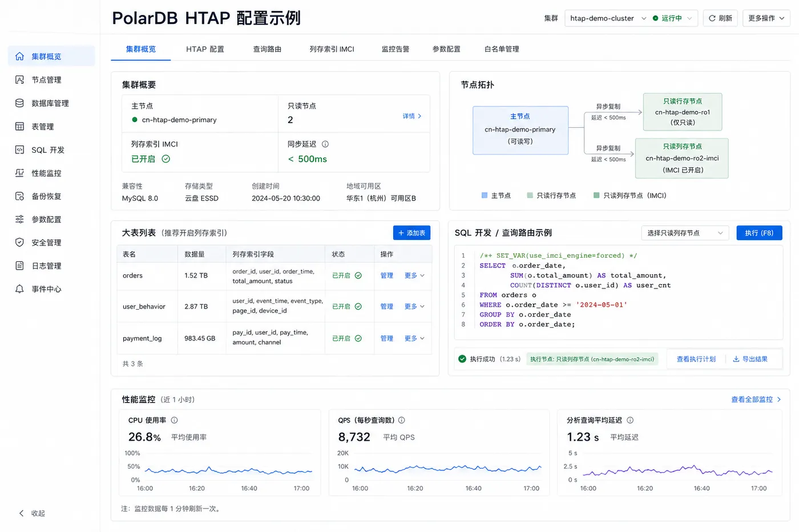
Task: Click the 节点管理 sidebar icon
Action: [19, 80]
